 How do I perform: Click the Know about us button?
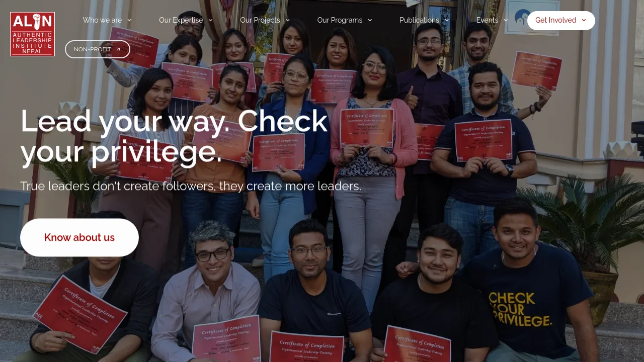[x=79, y=237]
